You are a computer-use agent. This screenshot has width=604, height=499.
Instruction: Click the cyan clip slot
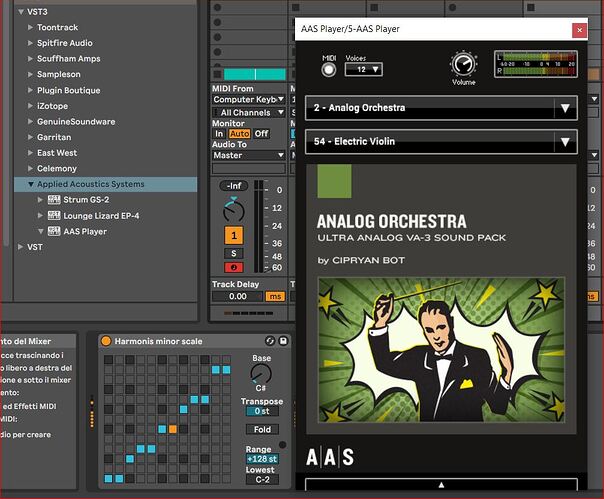tap(255, 74)
